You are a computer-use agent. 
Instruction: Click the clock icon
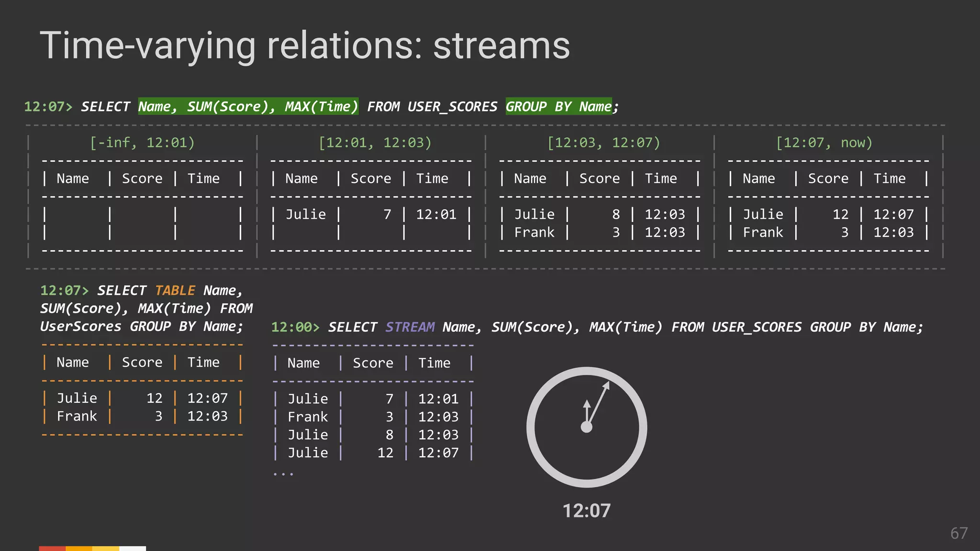pos(587,427)
